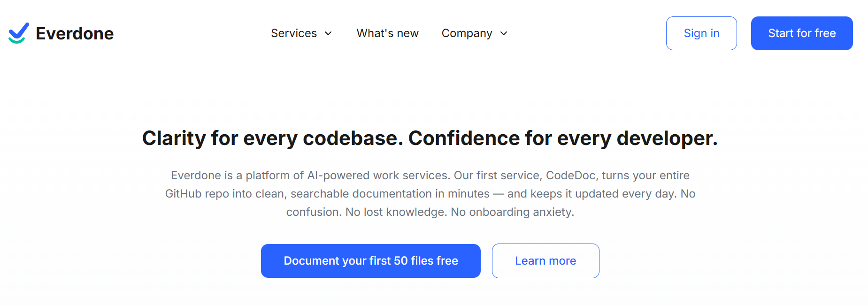Click the 'AI-powered' phrase in the description
Screen dimensions: 868x305
point(338,175)
